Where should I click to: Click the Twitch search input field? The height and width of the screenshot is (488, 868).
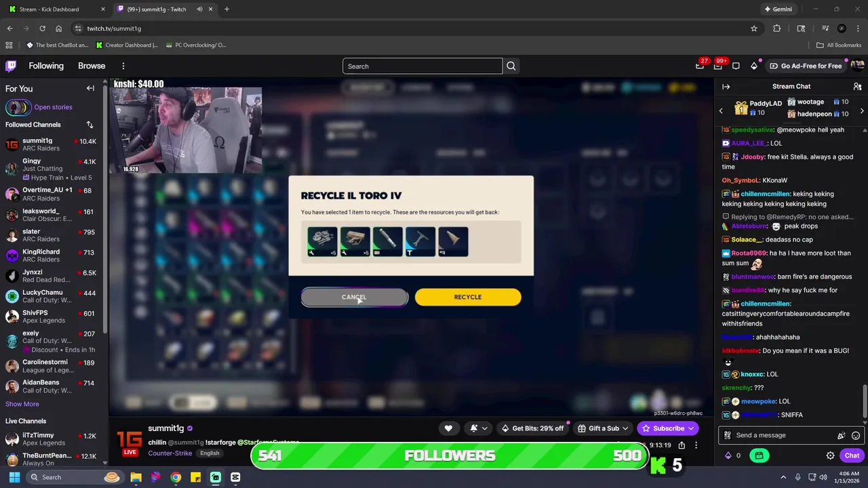click(422, 66)
